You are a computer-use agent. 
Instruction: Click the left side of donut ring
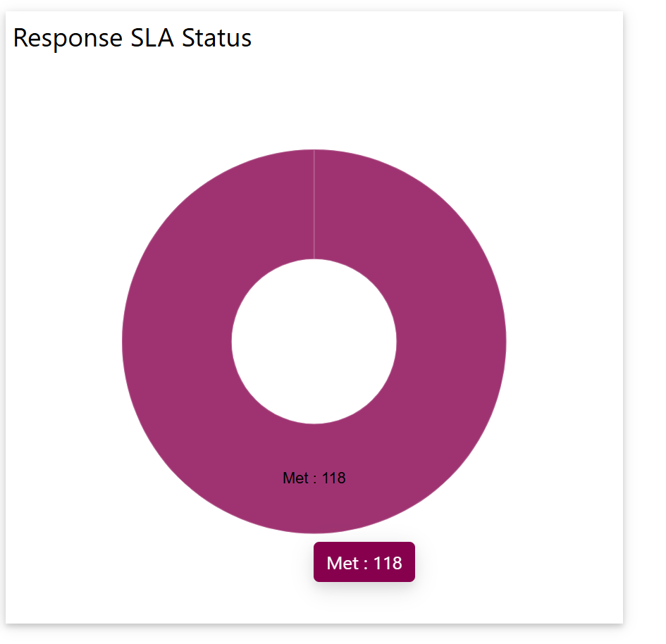176,342
